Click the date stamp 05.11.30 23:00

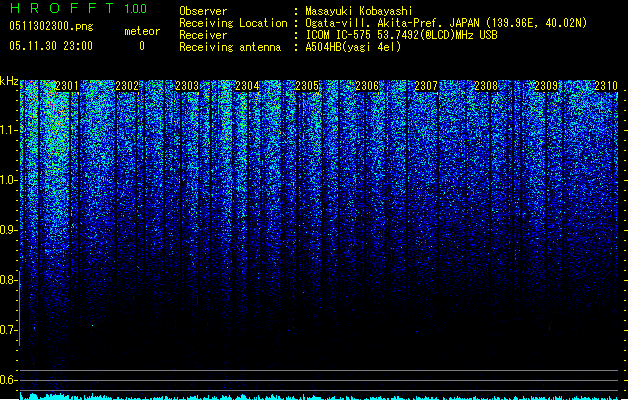(51, 46)
